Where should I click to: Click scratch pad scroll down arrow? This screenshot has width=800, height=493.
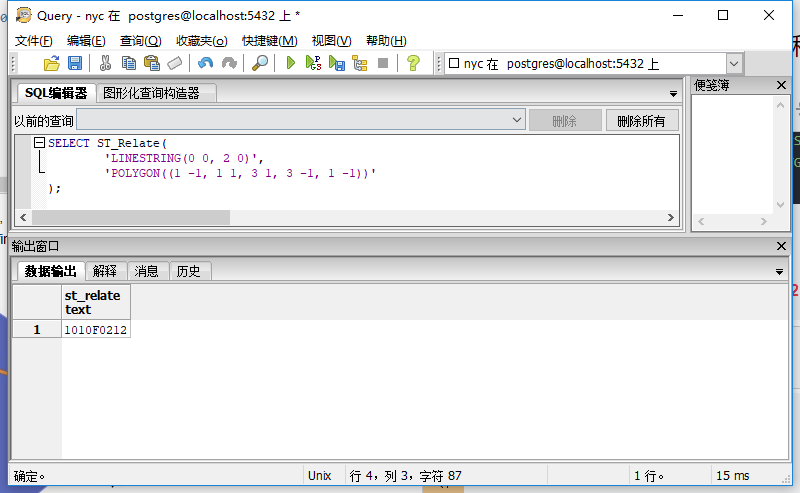coord(780,205)
